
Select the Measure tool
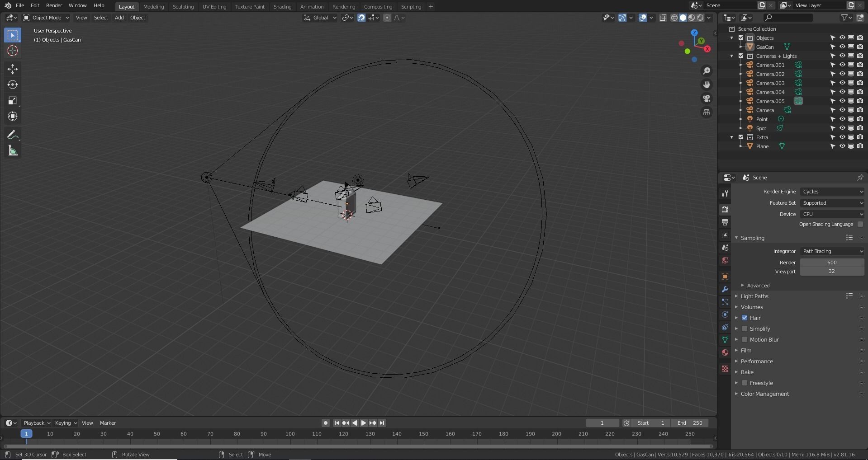(x=13, y=151)
